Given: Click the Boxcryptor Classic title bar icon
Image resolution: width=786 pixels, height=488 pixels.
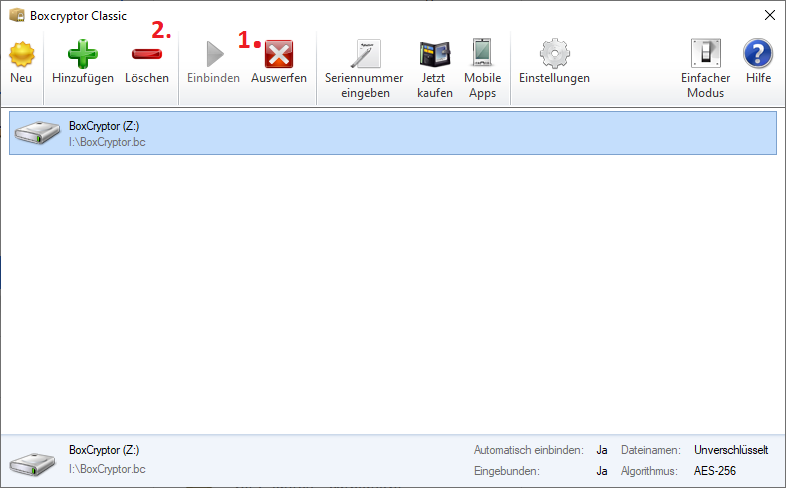Looking at the screenshot, I should (17, 15).
